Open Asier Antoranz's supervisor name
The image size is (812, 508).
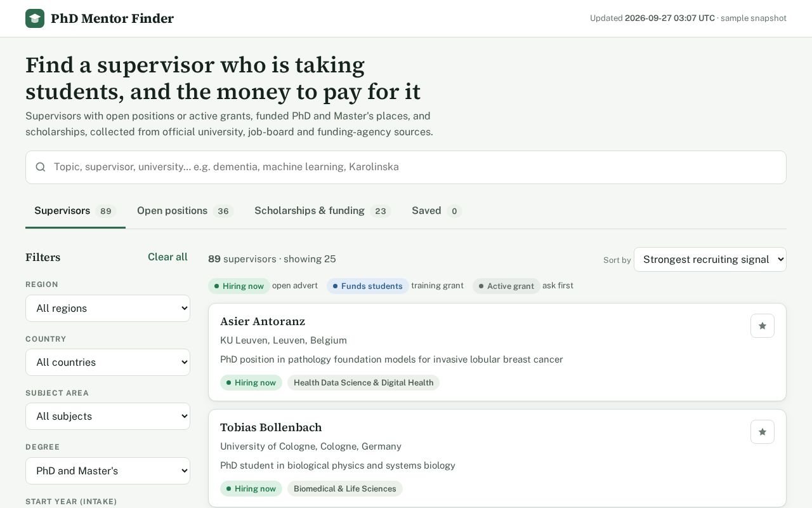pos(263,321)
